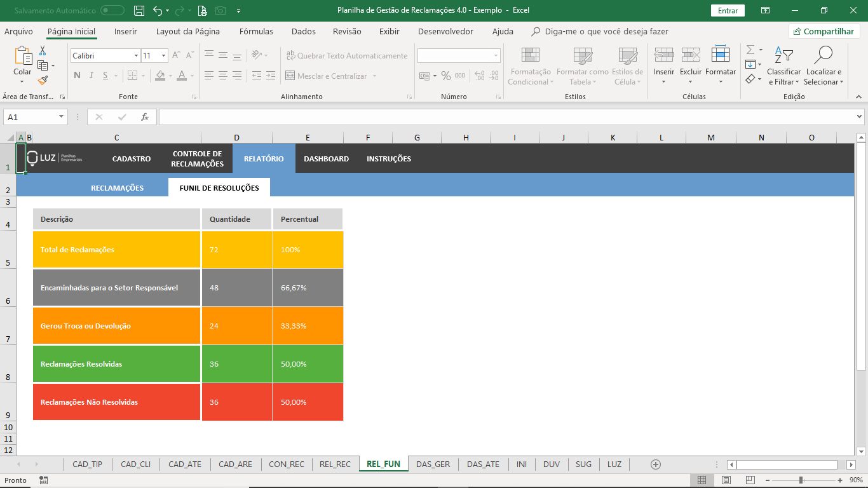Click the Cut scissors icon
This screenshot has height=488, width=868.
click(x=43, y=51)
